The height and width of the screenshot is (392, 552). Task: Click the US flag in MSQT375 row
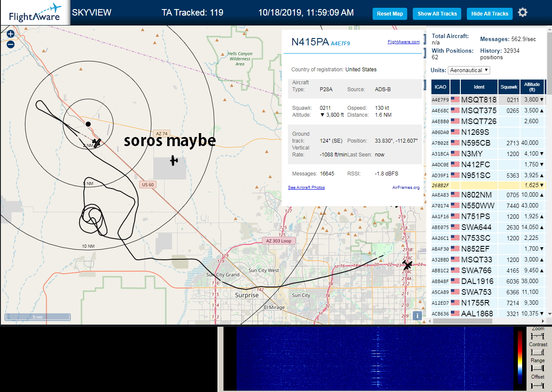(x=455, y=110)
